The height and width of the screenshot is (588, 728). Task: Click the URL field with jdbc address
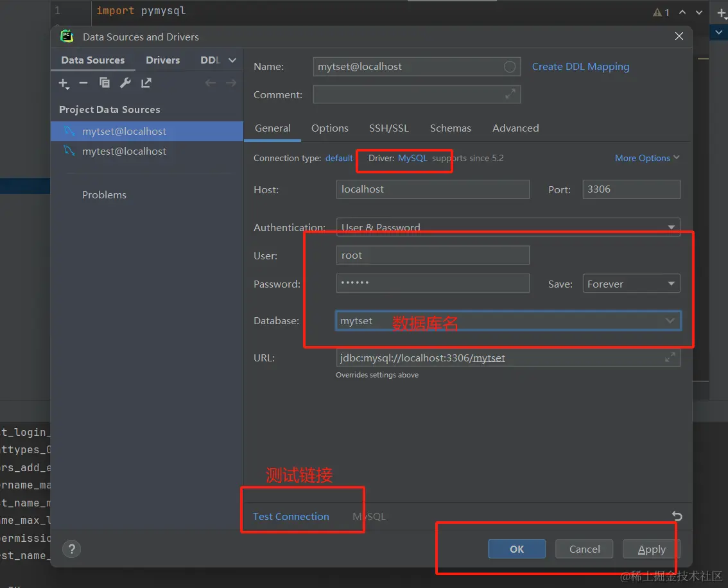click(508, 358)
